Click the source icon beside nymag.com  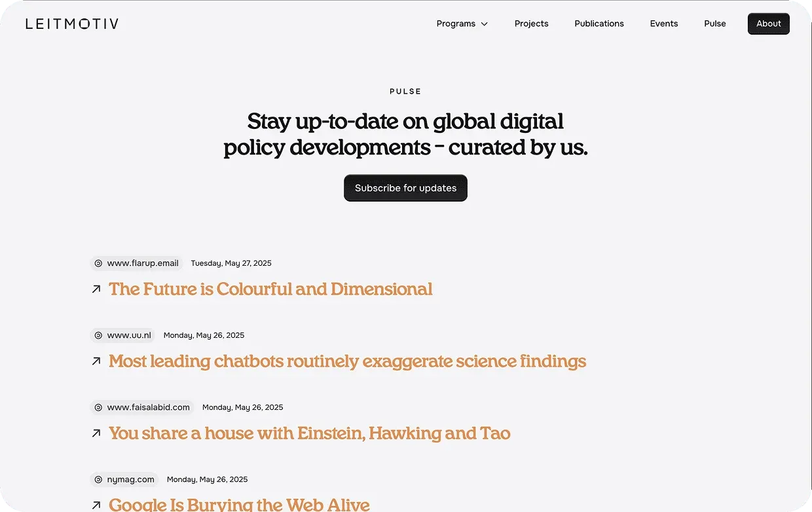coord(98,479)
